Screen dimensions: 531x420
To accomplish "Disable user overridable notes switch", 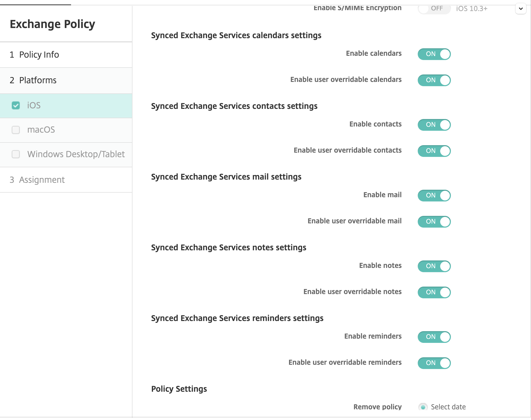I will pyautogui.click(x=434, y=292).
